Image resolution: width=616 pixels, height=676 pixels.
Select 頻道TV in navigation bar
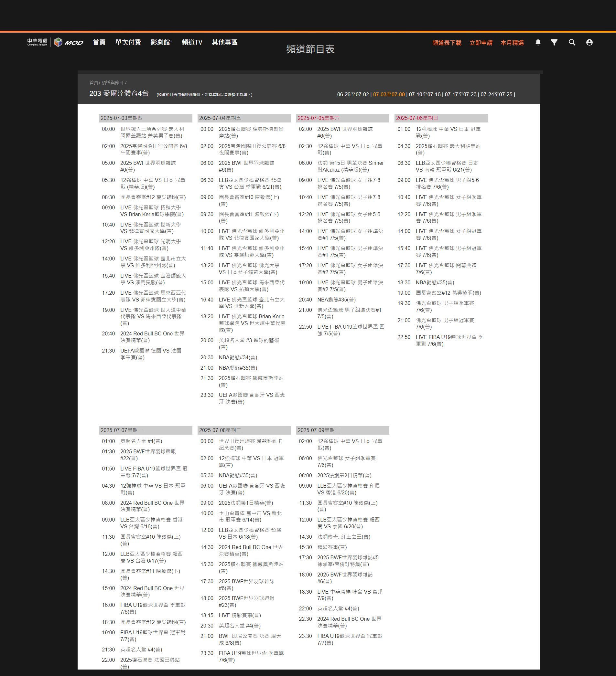click(x=192, y=42)
